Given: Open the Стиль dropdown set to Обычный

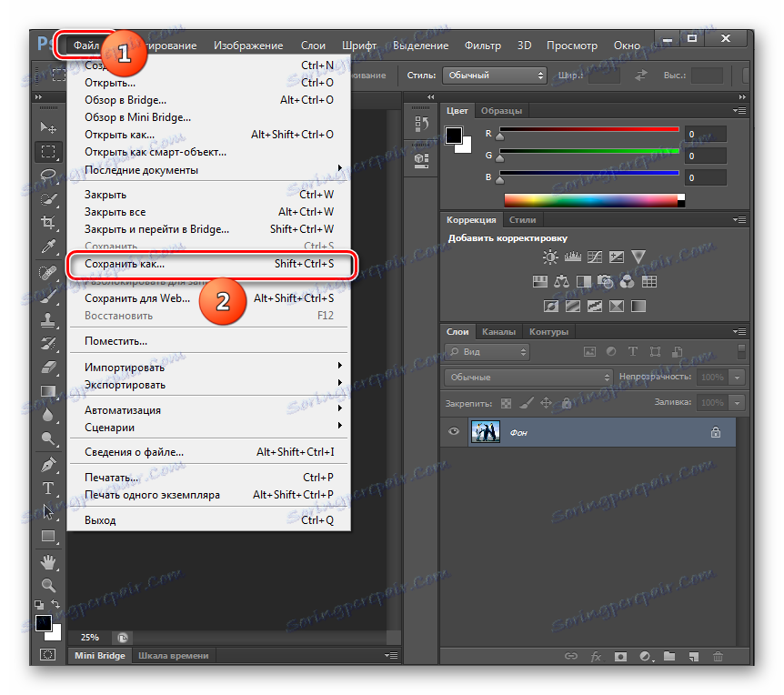Looking at the screenshot, I should pos(495,75).
